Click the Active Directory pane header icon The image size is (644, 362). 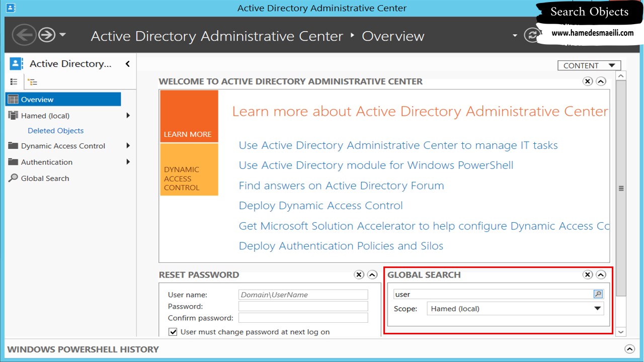point(16,63)
